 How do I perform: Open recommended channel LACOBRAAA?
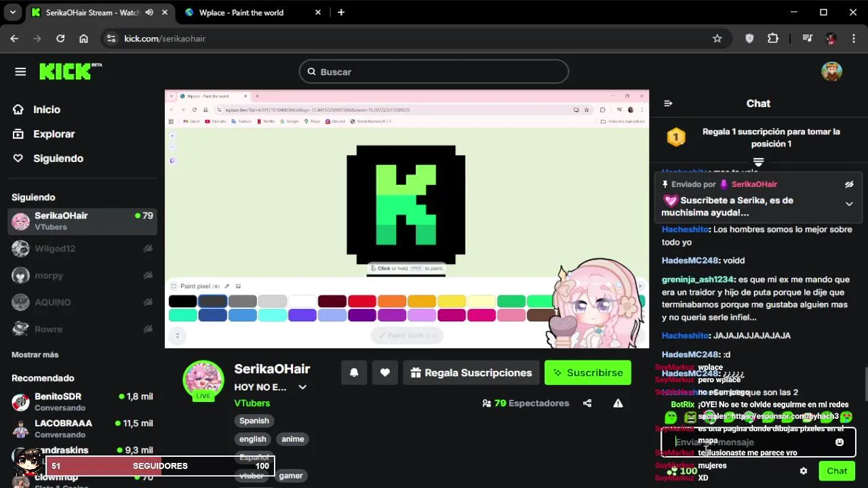click(82, 428)
